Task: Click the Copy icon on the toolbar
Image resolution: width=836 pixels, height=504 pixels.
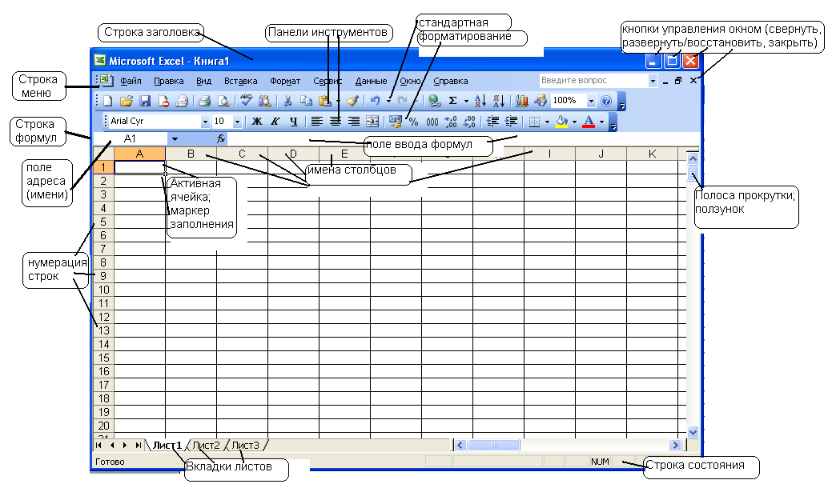Action: tap(306, 101)
